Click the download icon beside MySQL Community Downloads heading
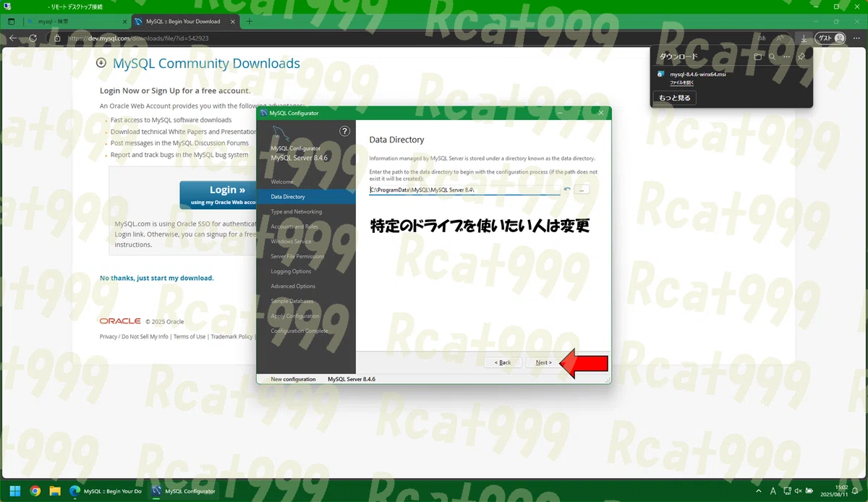 101,64
